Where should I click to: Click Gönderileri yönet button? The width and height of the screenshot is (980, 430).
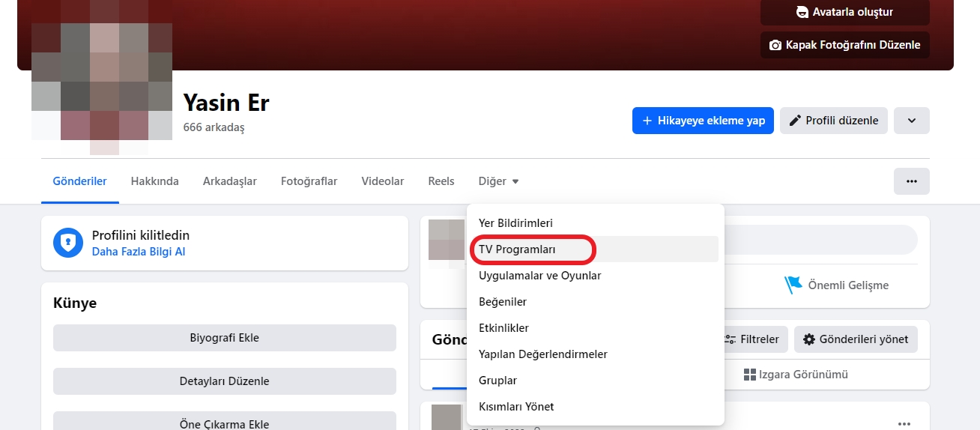point(856,339)
